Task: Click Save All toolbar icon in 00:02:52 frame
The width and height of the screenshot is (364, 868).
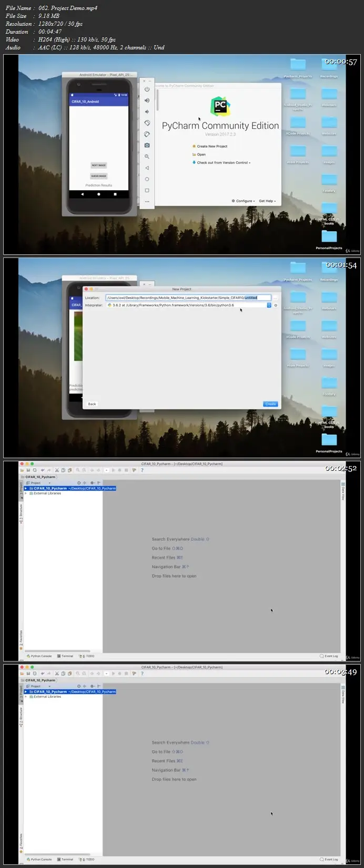Action: click(x=28, y=470)
